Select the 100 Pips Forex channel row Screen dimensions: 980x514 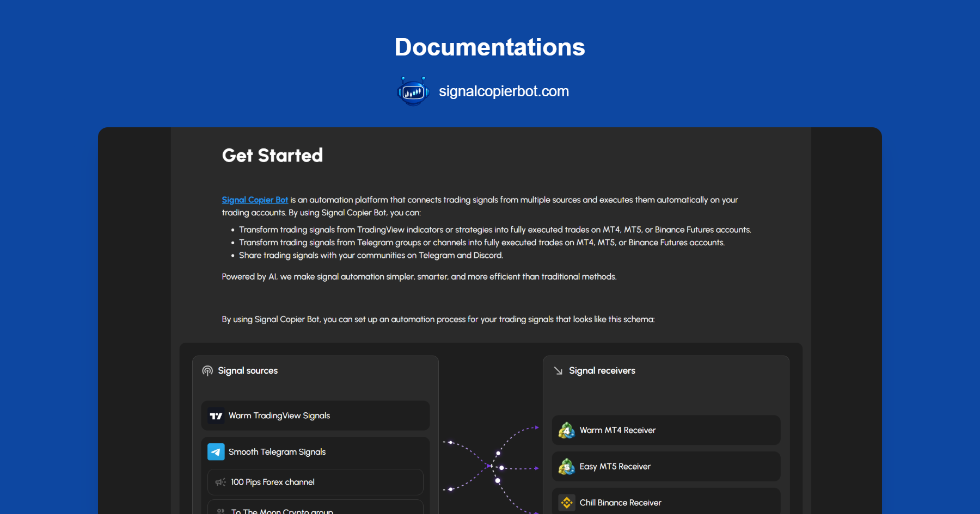coord(315,482)
